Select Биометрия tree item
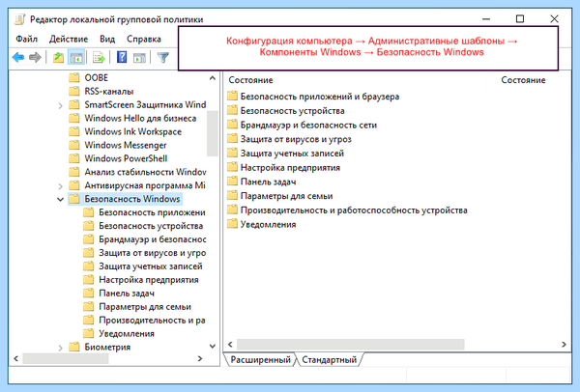This screenshot has width=580, height=392. (x=107, y=347)
